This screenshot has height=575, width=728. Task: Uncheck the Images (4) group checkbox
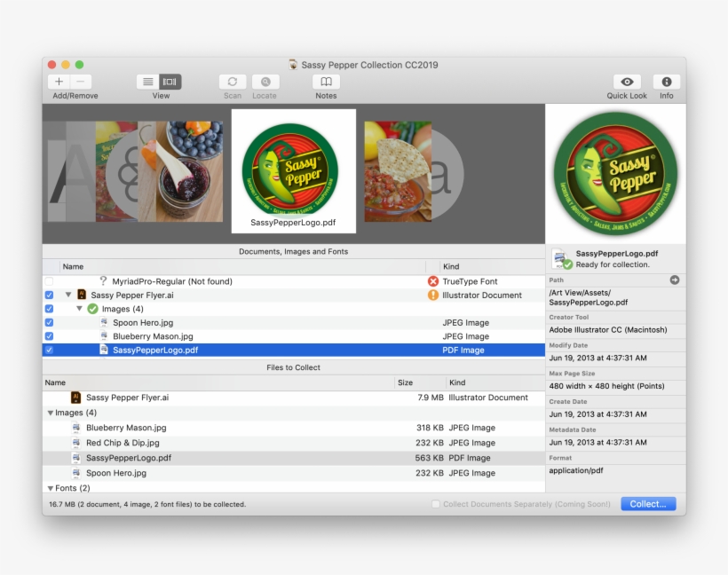pos(49,309)
